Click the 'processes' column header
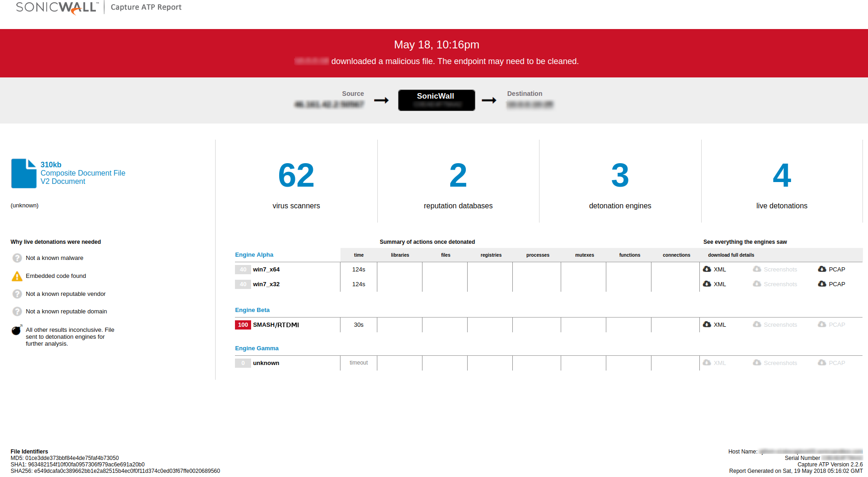The height and width of the screenshot is (477, 868). click(x=538, y=255)
